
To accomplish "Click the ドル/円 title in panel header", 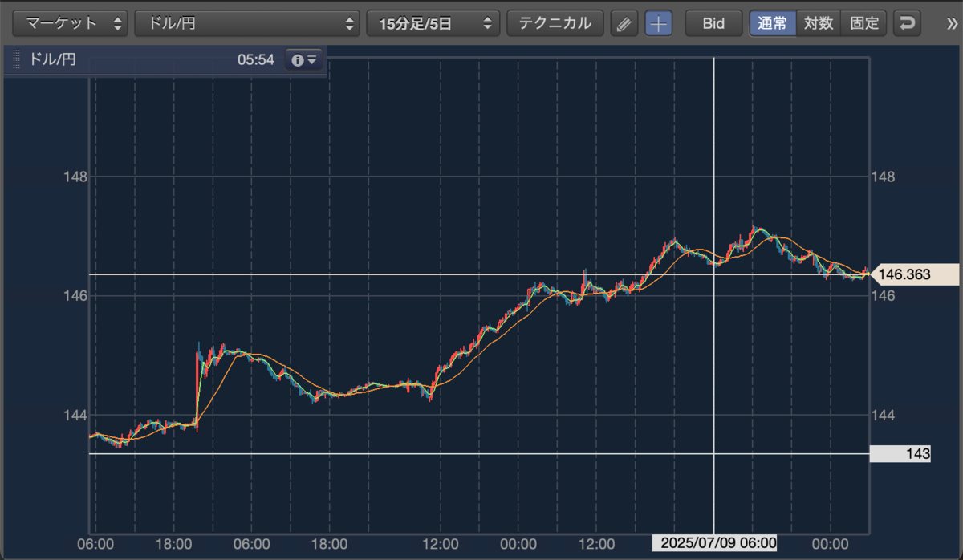I will click(x=52, y=59).
